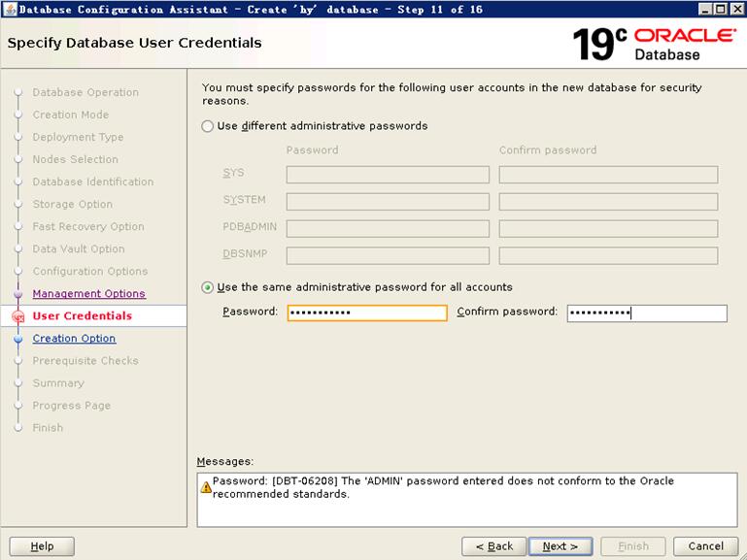Screen dimensions: 747x560
Task: Click the Java icon in title bar
Action: click(x=9, y=9)
